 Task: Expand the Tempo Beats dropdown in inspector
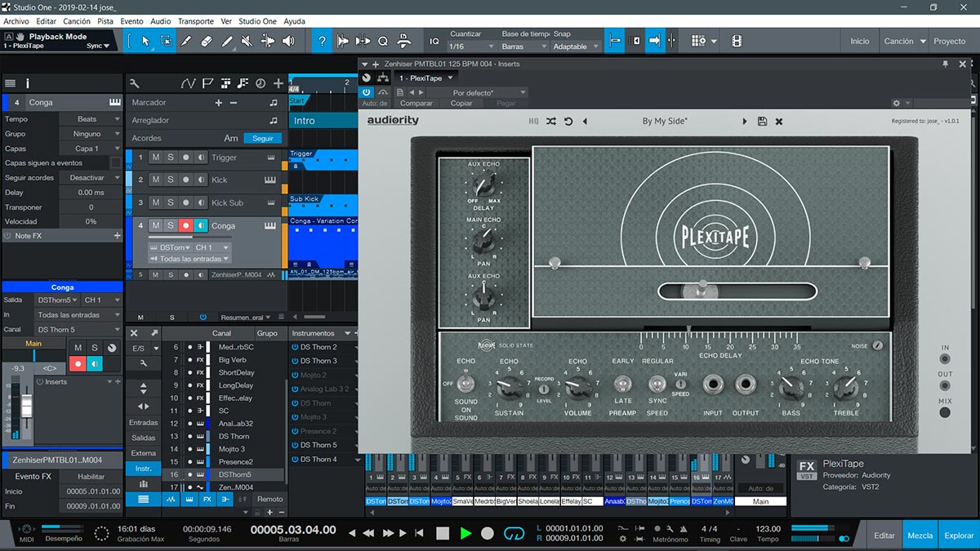(90, 119)
